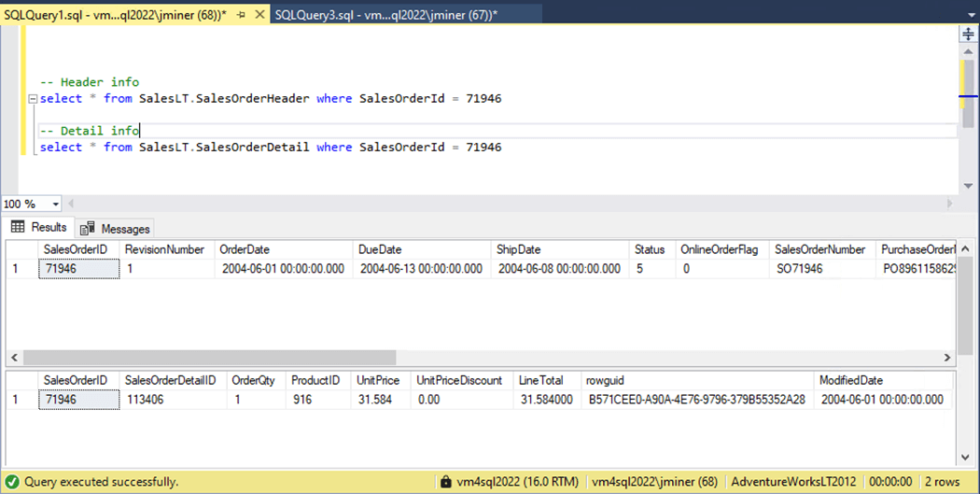Screen dimensions: 980x494
Task: Select the SalesOrderDetailID column header
Action: (173, 380)
